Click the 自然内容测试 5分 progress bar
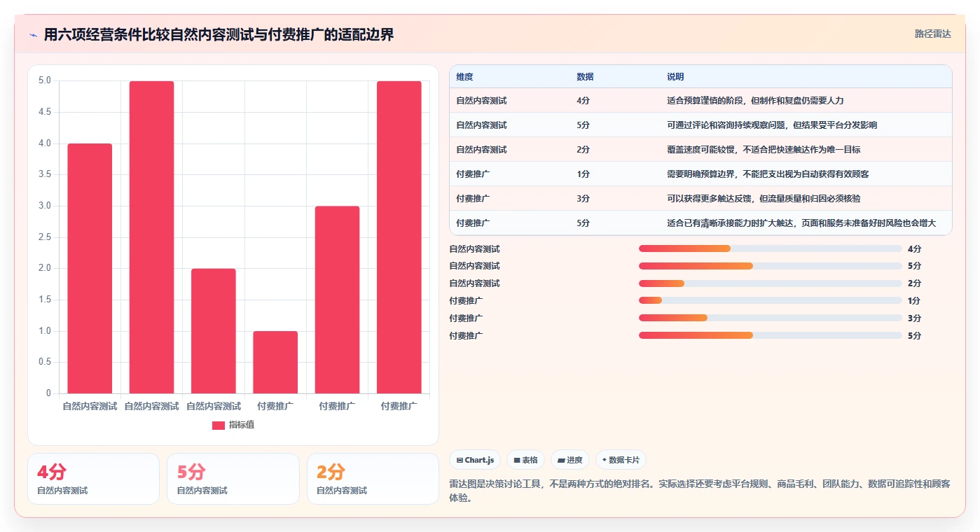 coord(771,266)
